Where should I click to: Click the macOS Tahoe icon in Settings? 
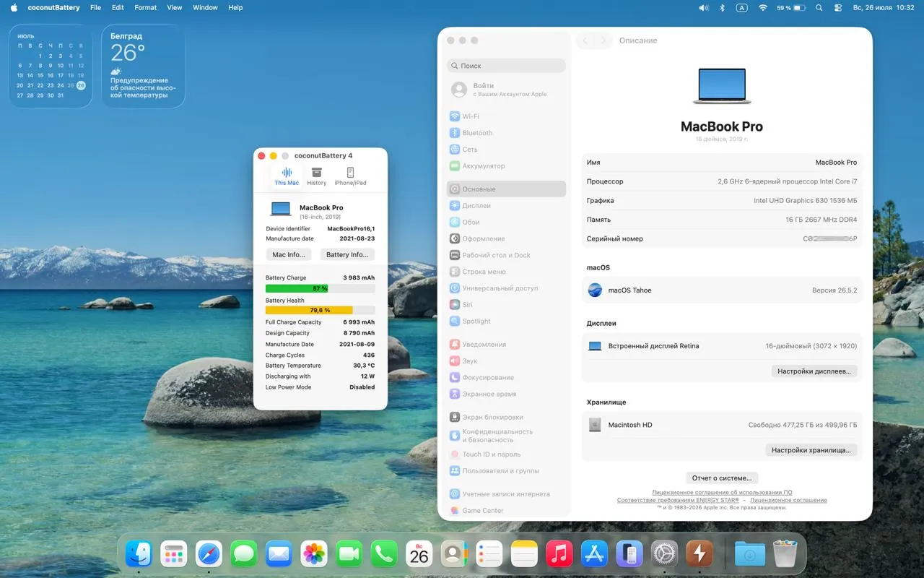click(x=595, y=290)
